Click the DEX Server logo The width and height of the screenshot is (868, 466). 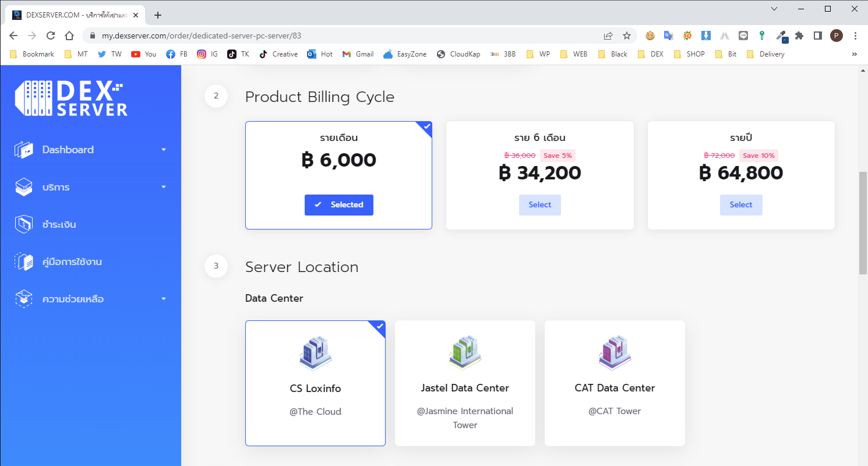point(71,98)
